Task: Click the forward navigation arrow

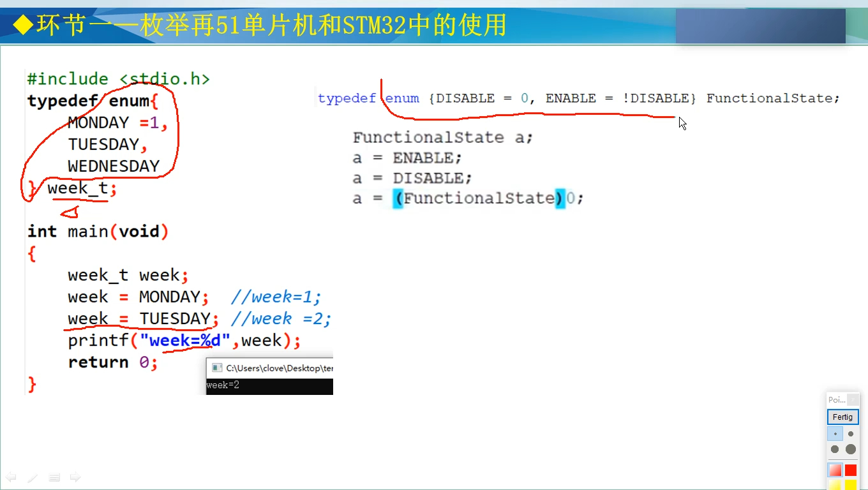Action: [75, 476]
